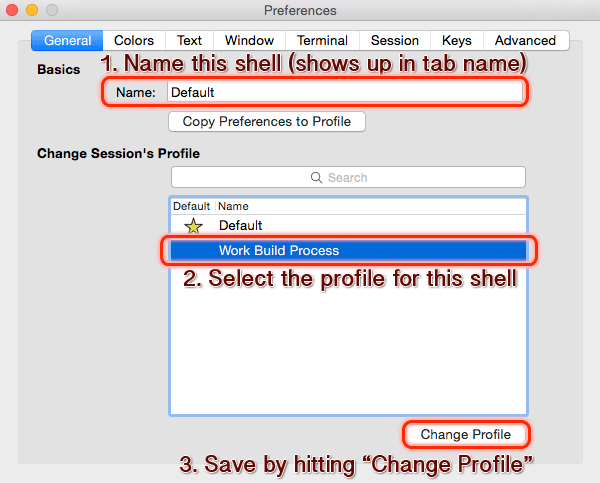Screen dimensions: 600x483
Task: Close the Preferences window with red button
Action: coord(12,10)
